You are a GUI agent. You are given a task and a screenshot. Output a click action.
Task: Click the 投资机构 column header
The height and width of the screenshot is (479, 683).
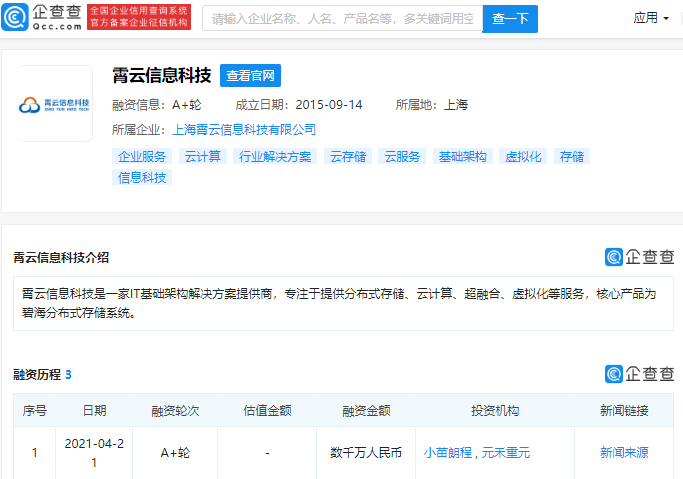[x=495, y=410]
